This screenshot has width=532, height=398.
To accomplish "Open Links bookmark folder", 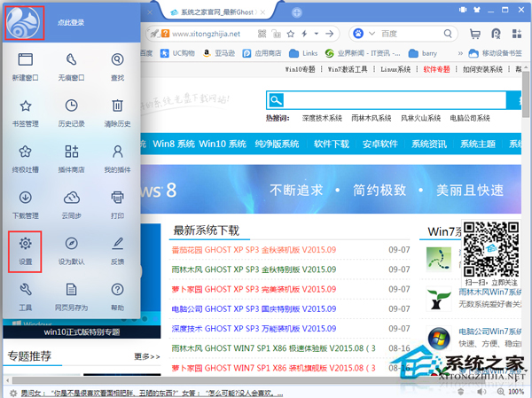I will pos(303,53).
